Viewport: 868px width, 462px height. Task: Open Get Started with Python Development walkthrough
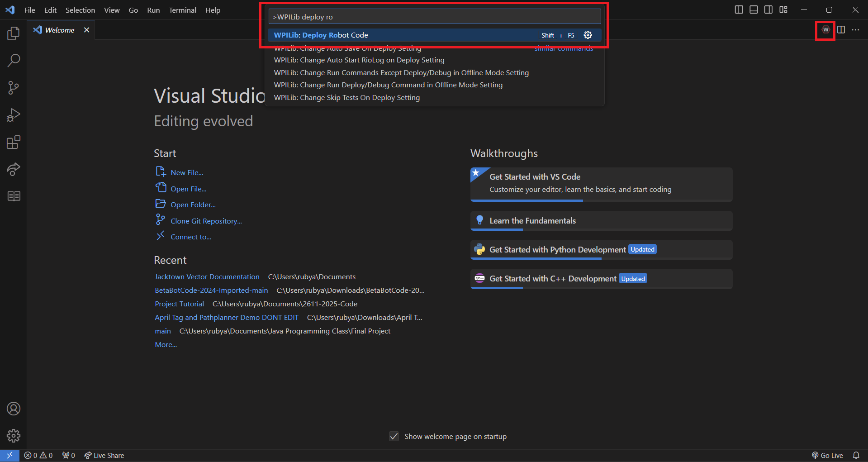[601, 250]
